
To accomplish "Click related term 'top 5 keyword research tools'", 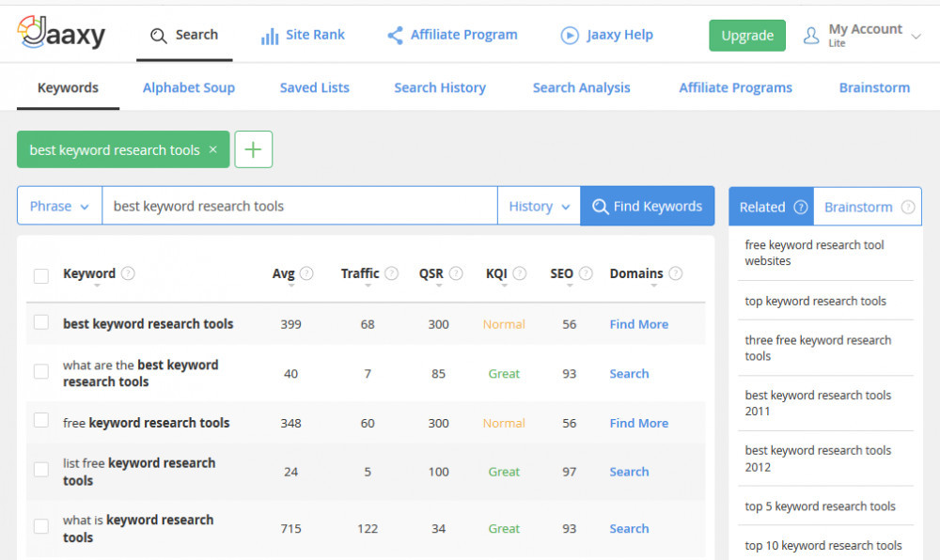I will (820, 506).
